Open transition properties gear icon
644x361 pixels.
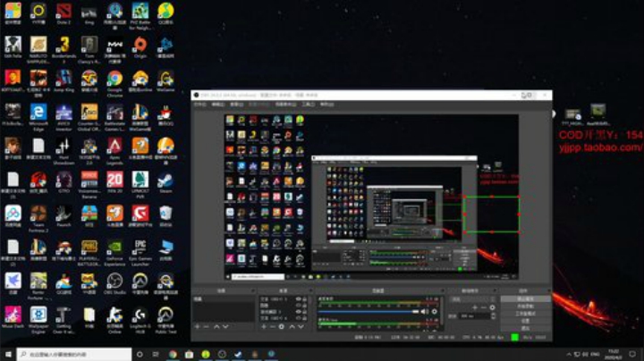(x=492, y=307)
